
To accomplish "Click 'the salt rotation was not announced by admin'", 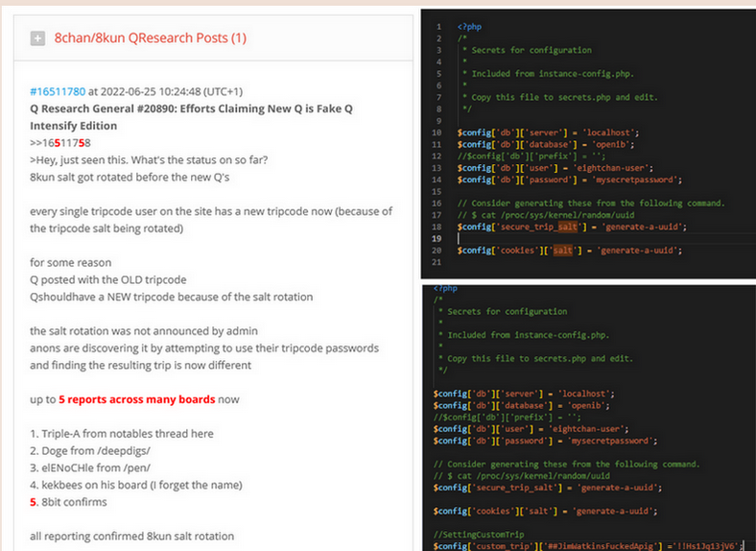I will tap(144, 331).
